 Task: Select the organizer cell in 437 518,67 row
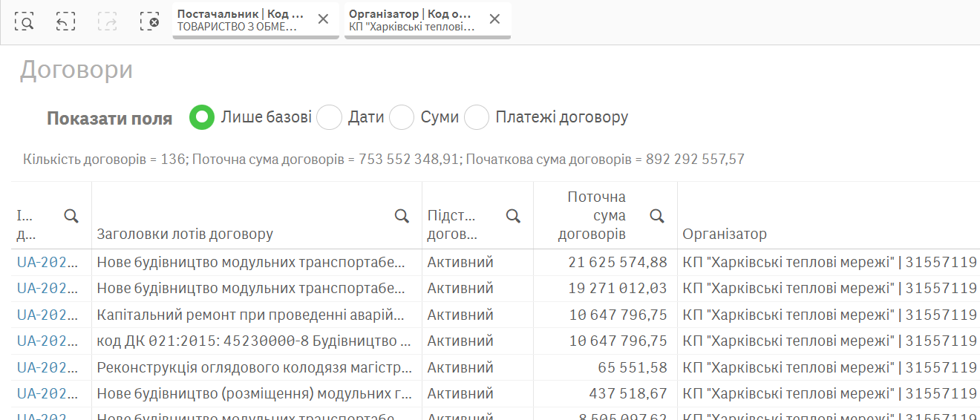[x=829, y=393]
